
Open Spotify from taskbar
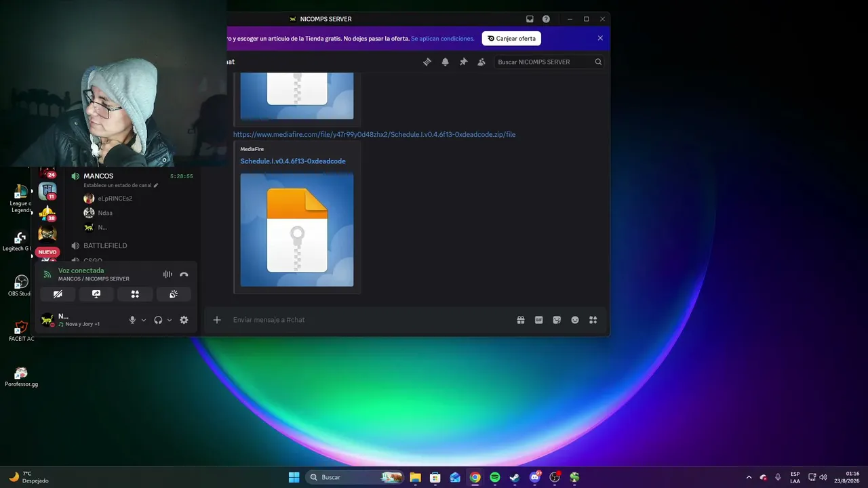(x=495, y=477)
